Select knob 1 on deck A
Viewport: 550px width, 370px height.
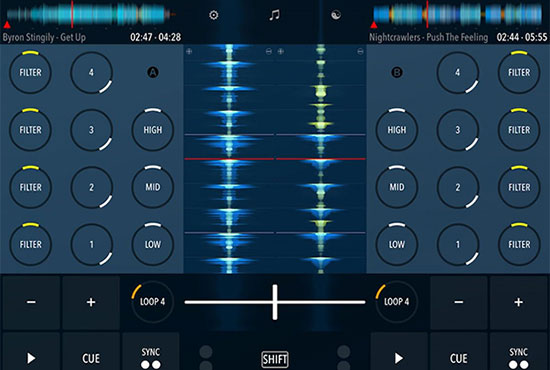pos(92,244)
